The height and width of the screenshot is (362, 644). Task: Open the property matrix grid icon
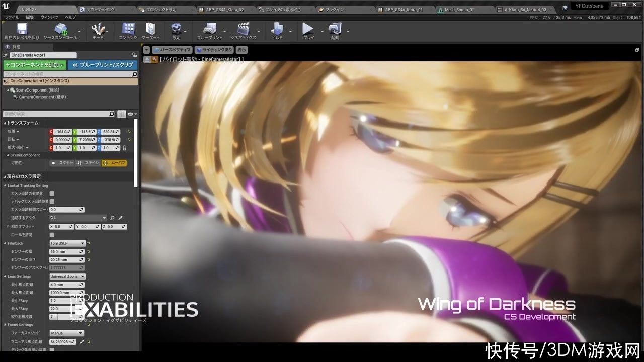tap(121, 114)
